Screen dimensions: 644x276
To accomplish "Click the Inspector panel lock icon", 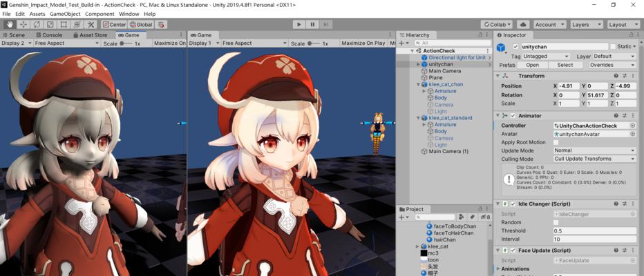I will point(632,35).
